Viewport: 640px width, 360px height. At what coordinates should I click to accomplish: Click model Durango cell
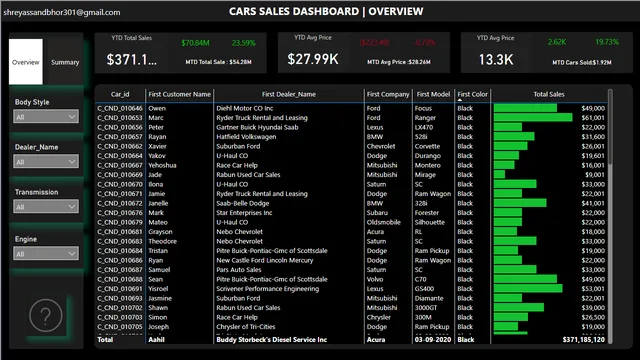tap(428, 156)
